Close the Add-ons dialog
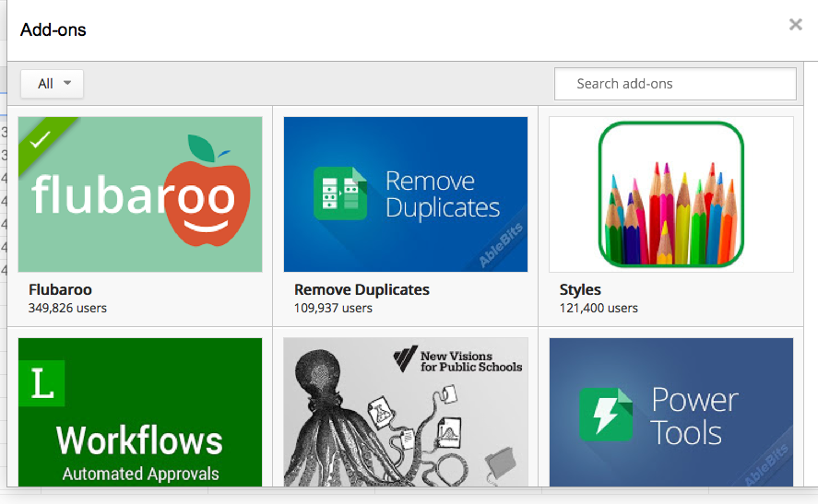 795,24
